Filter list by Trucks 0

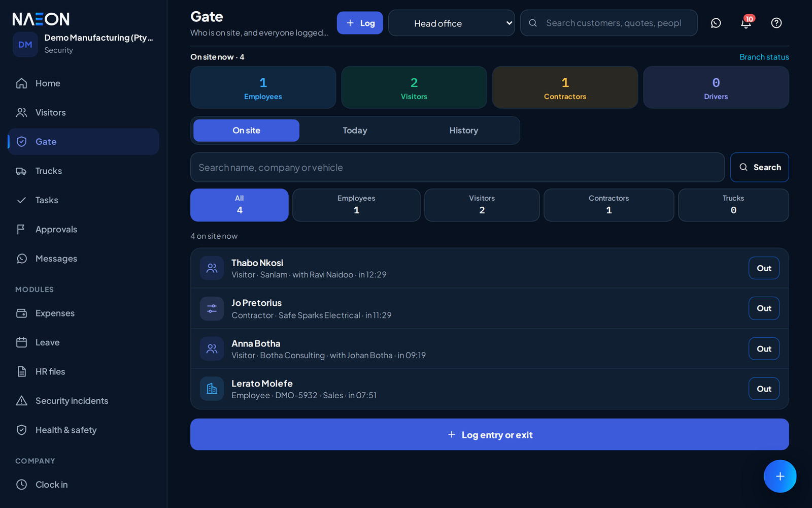point(733,205)
